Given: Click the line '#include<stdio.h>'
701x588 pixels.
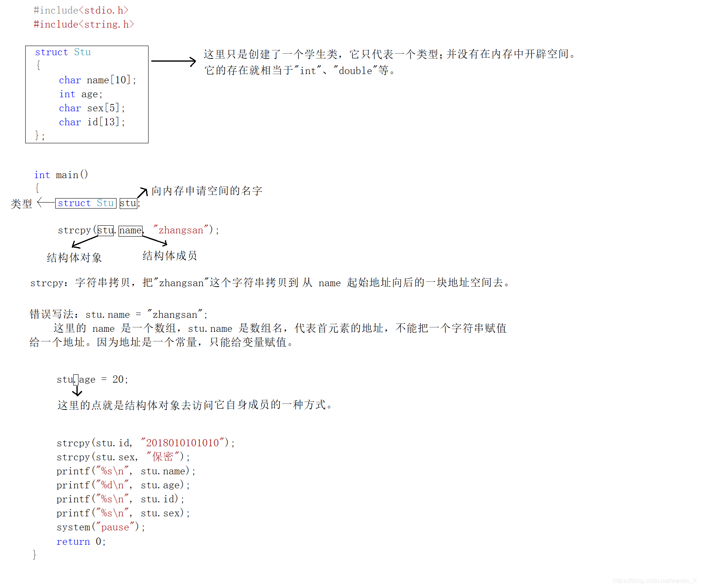Looking at the screenshot, I should tap(81, 10).
